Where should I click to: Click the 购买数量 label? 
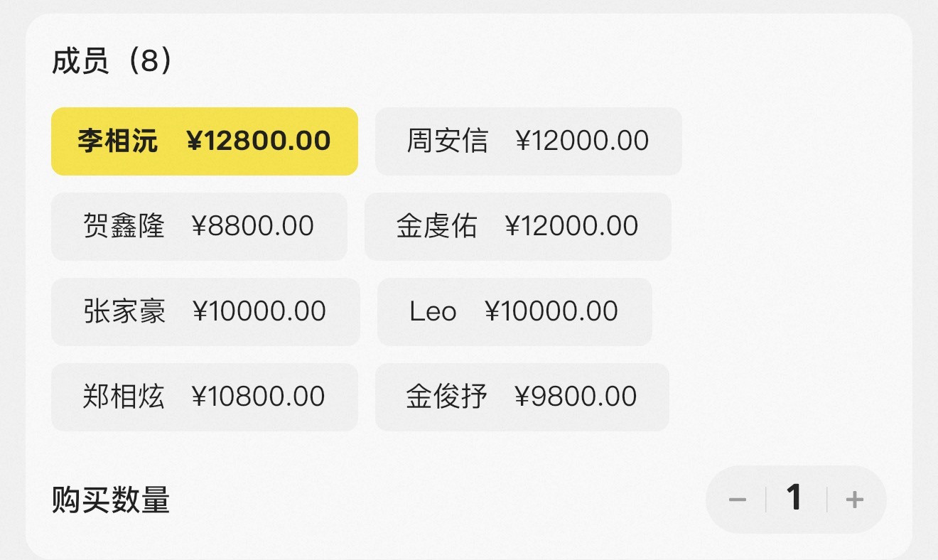(111, 500)
